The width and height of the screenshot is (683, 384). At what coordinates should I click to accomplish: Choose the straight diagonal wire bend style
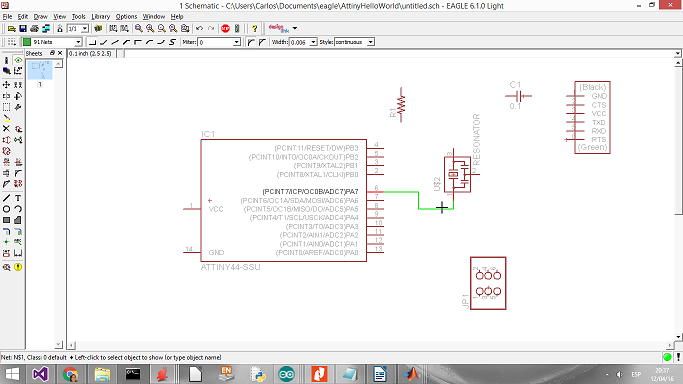(115, 42)
